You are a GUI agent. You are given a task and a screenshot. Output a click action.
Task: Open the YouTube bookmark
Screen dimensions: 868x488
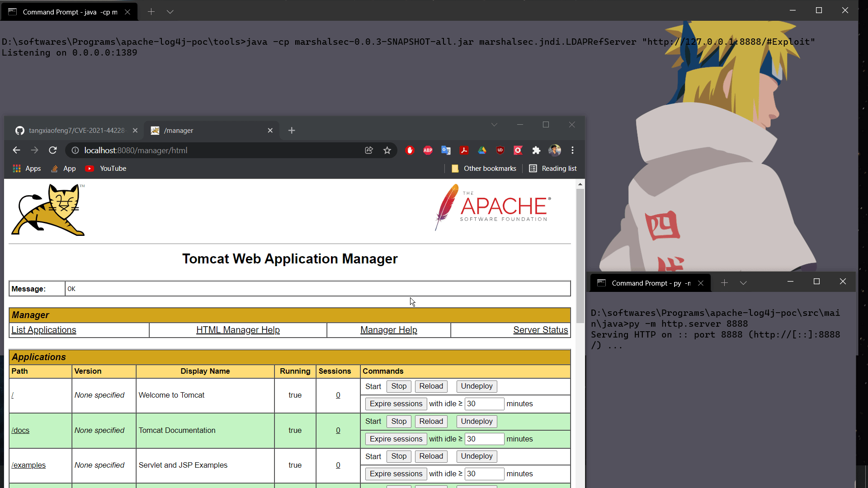click(x=106, y=169)
